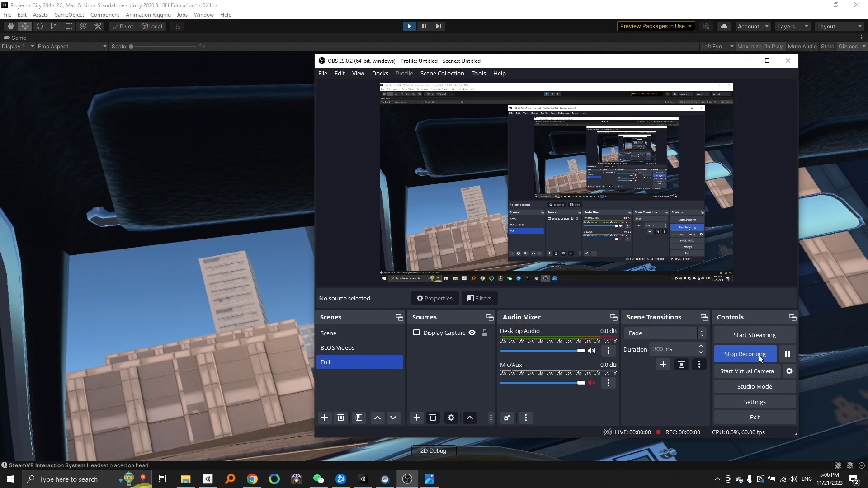Open scene filters icon in Scenes dock
The height and width of the screenshot is (488, 868).
[x=359, y=418]
